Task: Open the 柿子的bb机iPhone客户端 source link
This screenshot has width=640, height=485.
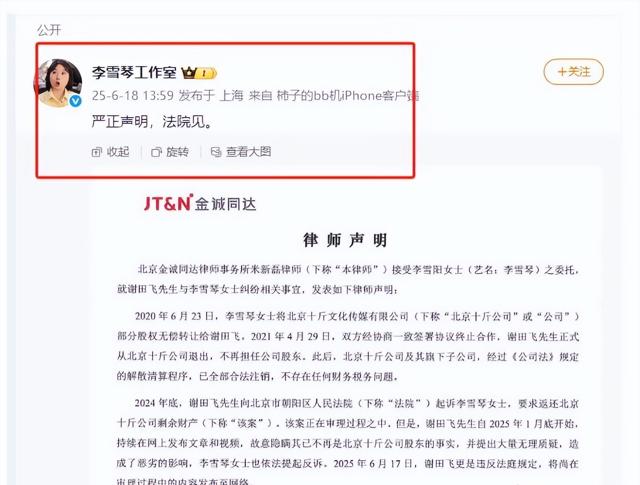Action: pyautogui.click(x=348, y=96)
